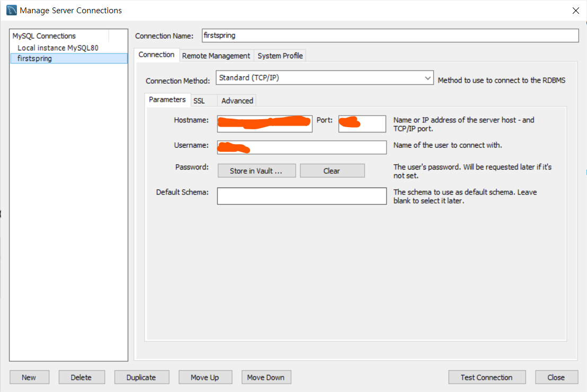Select the firstspring connection in the list
This screenshot has width=587, height=392.
click(69, 58)
